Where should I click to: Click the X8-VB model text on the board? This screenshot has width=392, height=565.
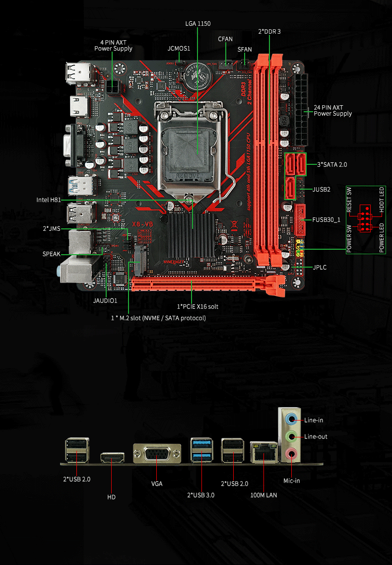[x=142, y=224]
